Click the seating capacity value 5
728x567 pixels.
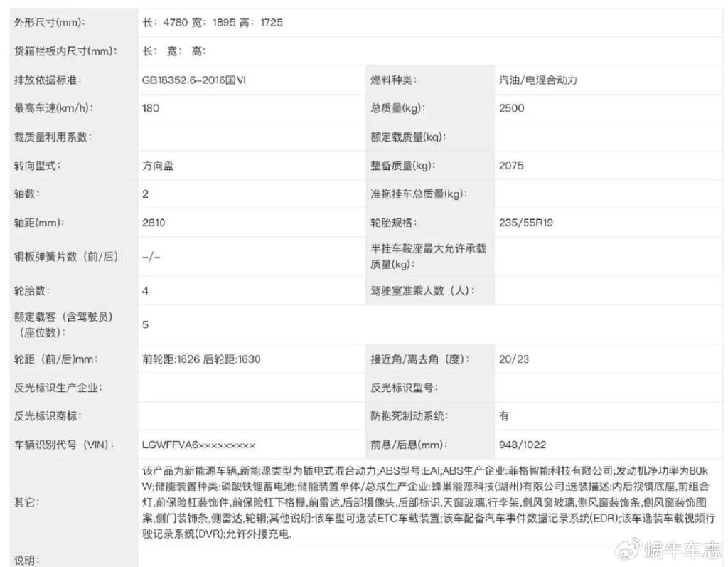point(145,324)
